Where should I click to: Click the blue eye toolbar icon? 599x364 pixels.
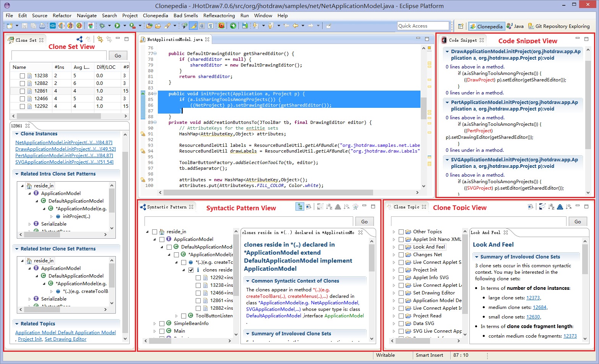[x=53, y=26]
